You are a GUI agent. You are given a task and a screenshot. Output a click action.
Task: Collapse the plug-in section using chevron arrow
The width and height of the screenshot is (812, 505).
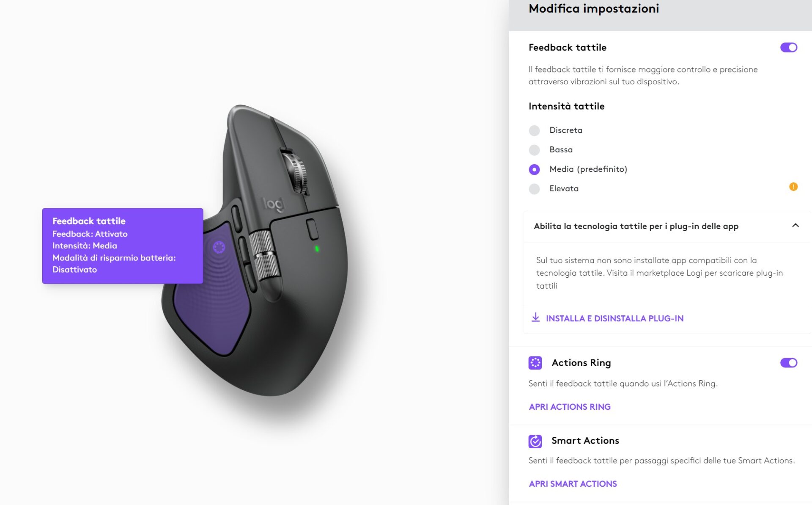[795, 226]
